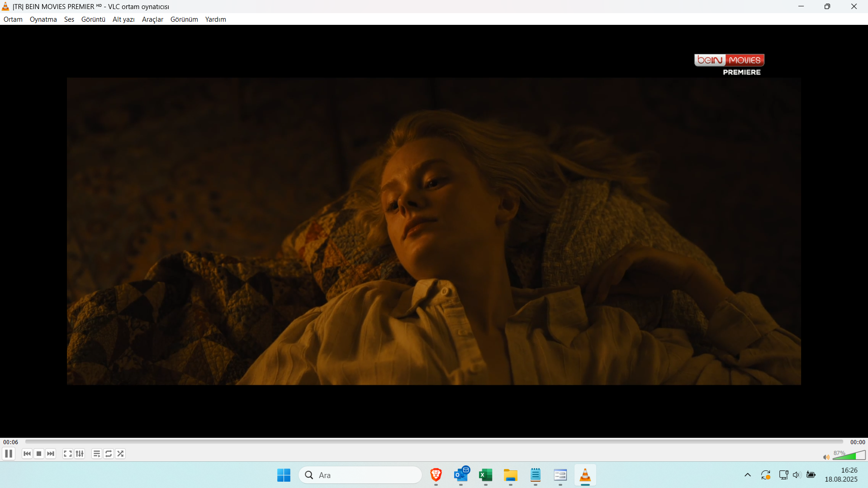Open the news-style window app in taskbar
This screenshot has width=868, height=488.
[560, 475]
